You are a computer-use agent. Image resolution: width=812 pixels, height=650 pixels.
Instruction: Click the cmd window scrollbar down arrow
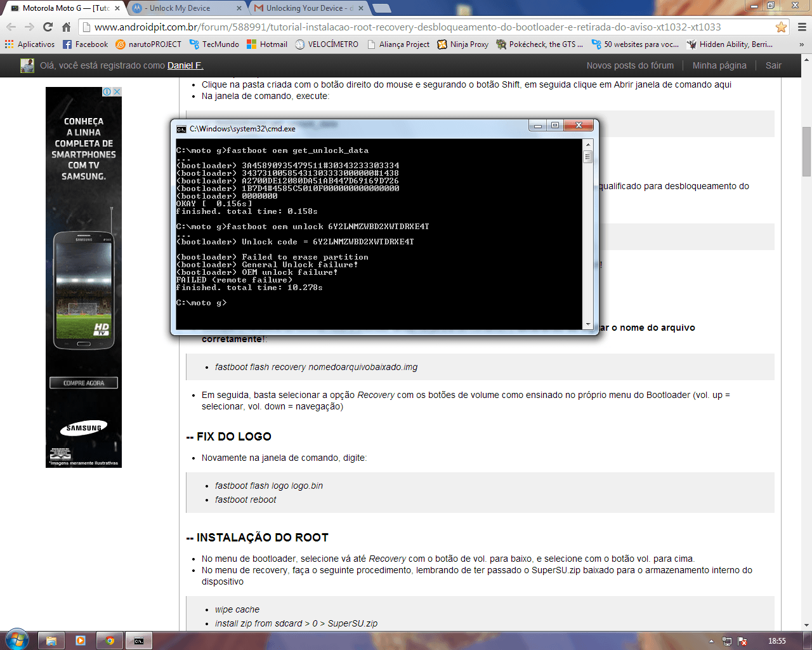(x=588, y=324)
